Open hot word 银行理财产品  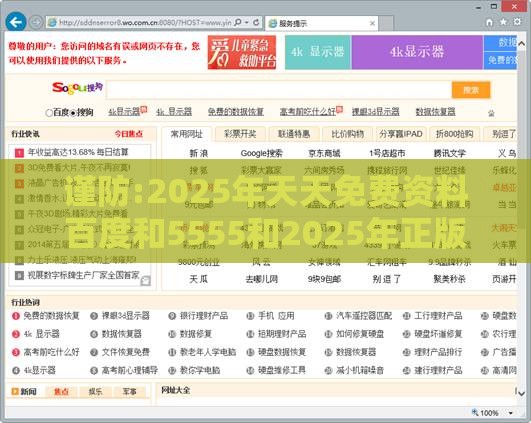tap(204, 316)
